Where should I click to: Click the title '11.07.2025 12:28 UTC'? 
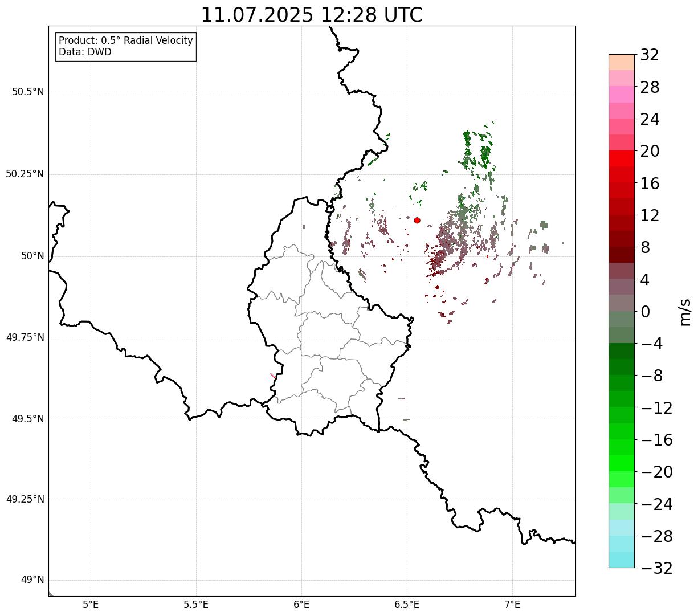[312, 15]
